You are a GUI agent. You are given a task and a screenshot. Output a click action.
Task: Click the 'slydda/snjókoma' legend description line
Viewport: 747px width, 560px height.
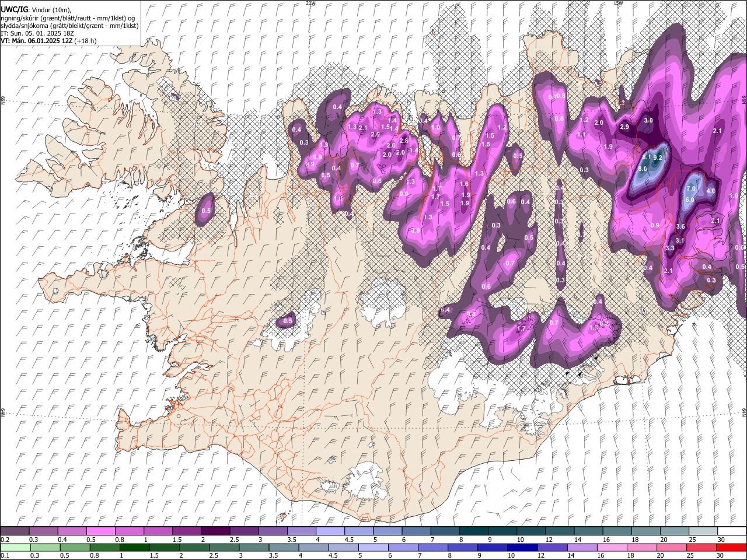pos(69,26)
